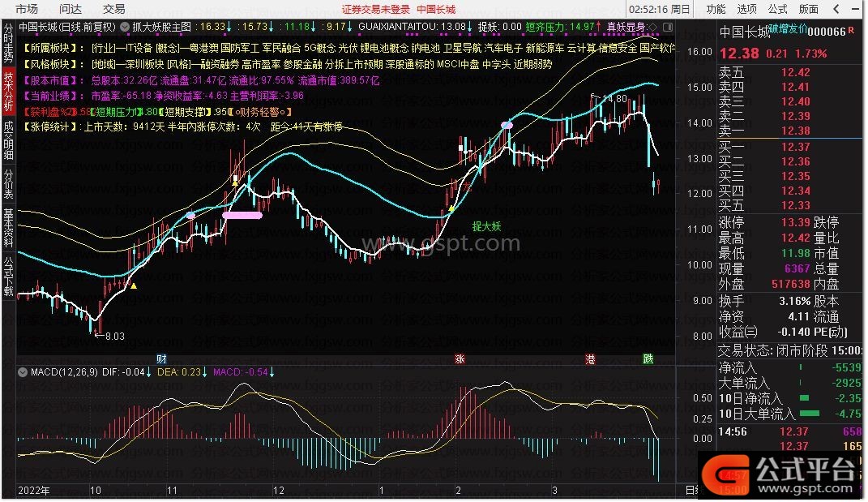
Task: Click the 财 event marker
Action: click(161, 359)
